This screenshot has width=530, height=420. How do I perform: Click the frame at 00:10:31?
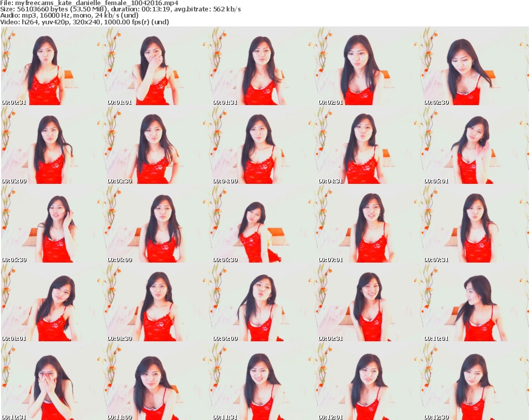(53, 381)
